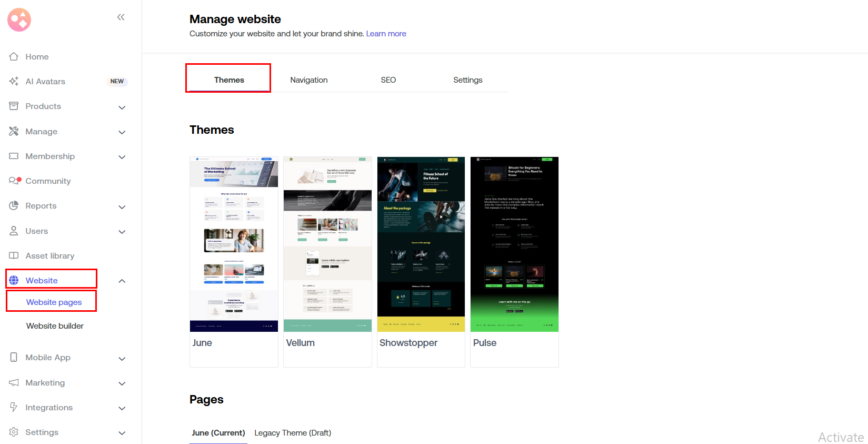The width and height of the screenshot is (868, 444).
Task: Select the Vellum theme thumbnail
Action: tap(327, 244)
